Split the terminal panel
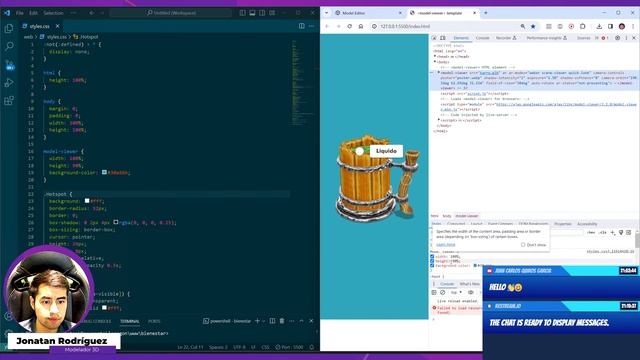 point(272,321)
